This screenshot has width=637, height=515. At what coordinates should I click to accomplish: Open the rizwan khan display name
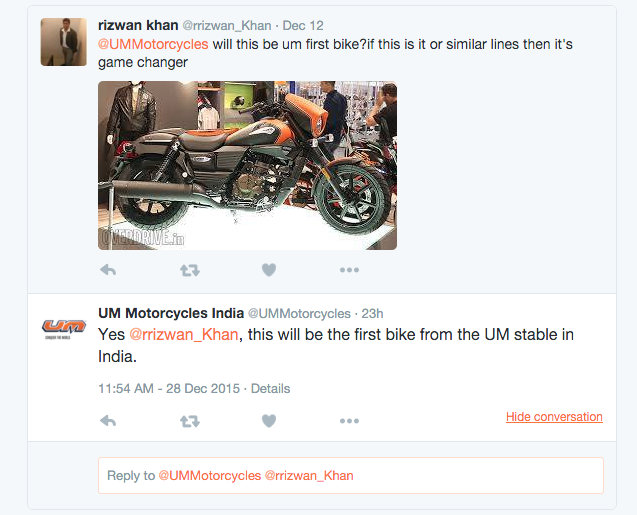(x=138, y=25)
